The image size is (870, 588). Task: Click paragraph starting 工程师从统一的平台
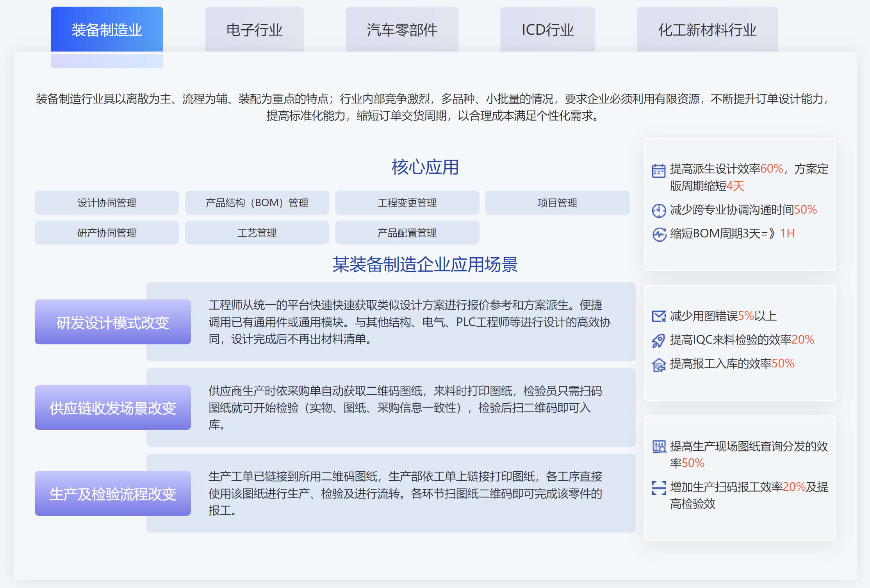pyautogui.click(x=409, y=322)
